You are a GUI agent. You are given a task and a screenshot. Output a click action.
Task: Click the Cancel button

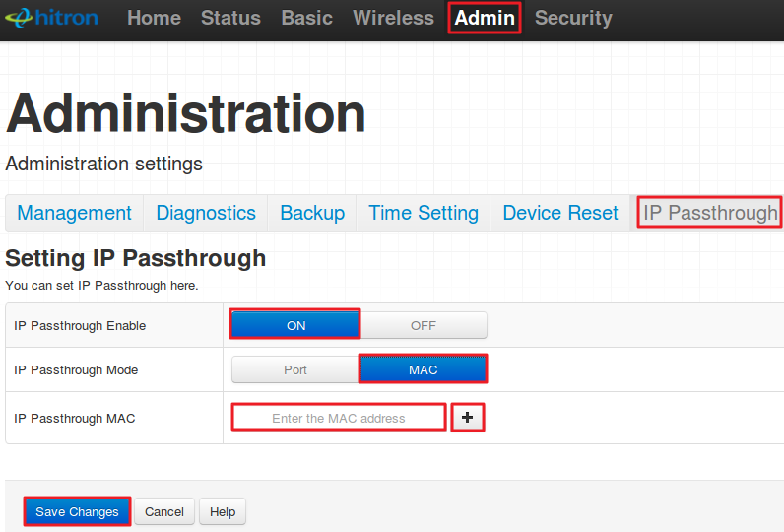(164, 512)
